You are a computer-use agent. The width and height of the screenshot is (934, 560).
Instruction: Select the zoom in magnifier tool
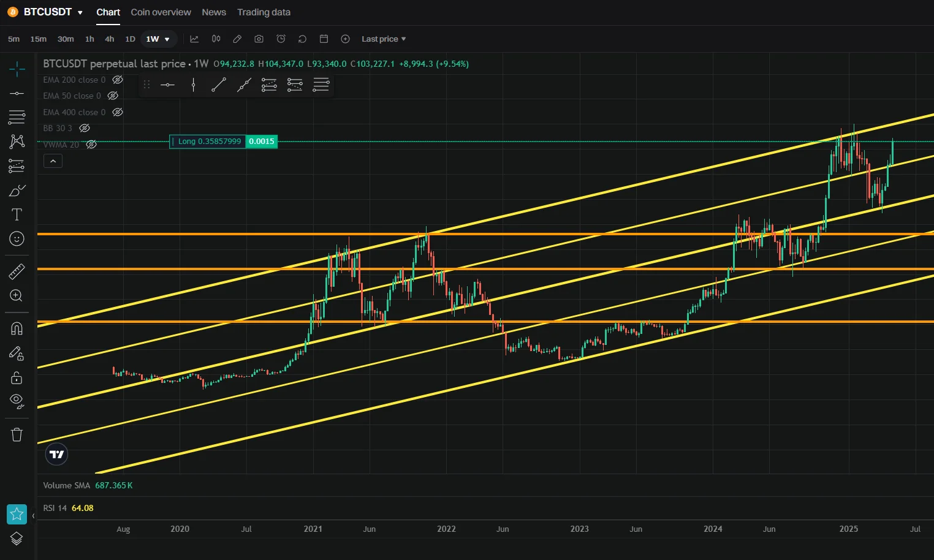17,295
